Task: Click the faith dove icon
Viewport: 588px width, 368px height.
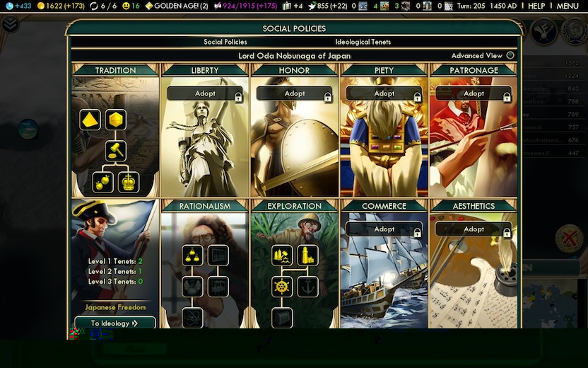Action: [312, 6]
